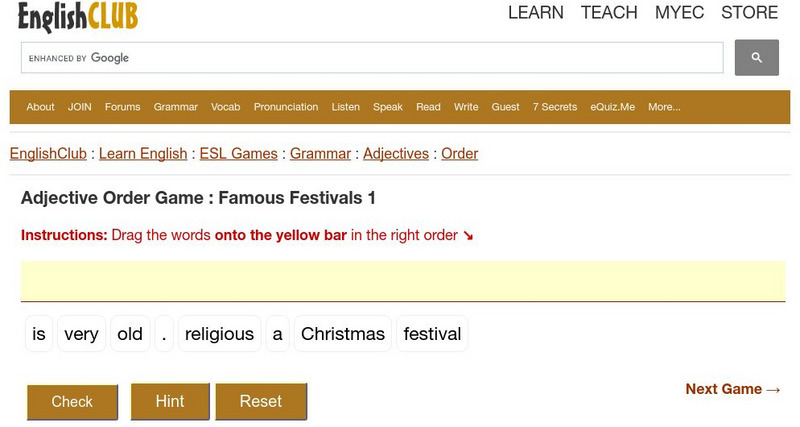The image size is (800, 427).
Task: Click the yellow answer bar
Action: click(403, 280)
